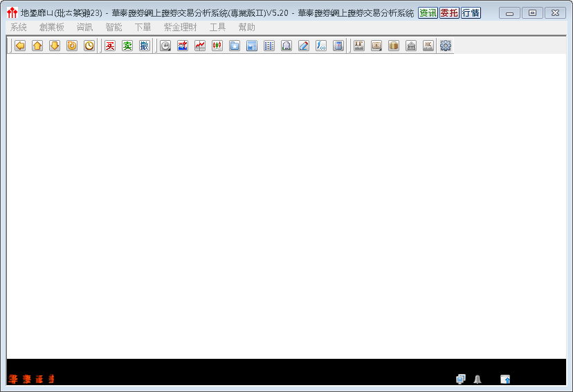Click the green 资讯 button in title bar

pyautogui.click(x=428, y=13)
